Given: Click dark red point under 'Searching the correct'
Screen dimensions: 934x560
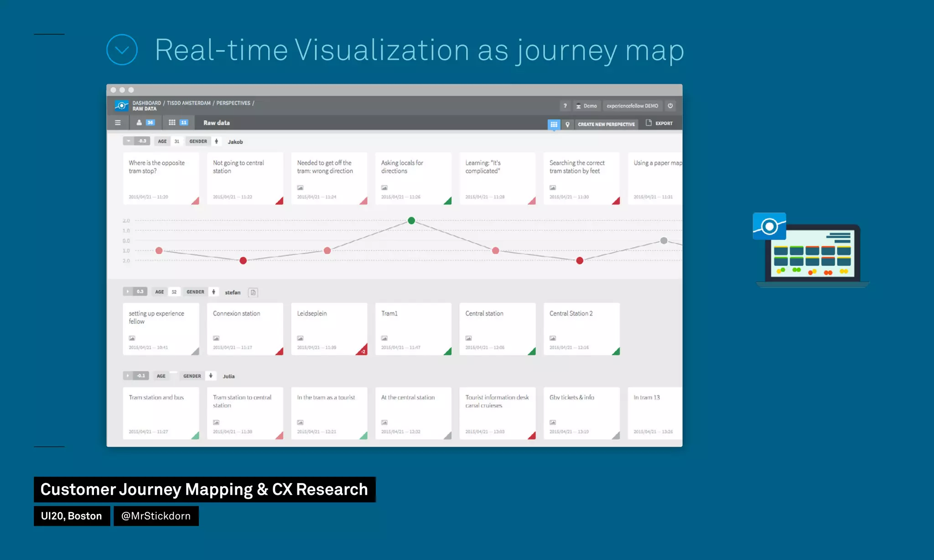Looking at the screenshot, I should coord(580,261).
